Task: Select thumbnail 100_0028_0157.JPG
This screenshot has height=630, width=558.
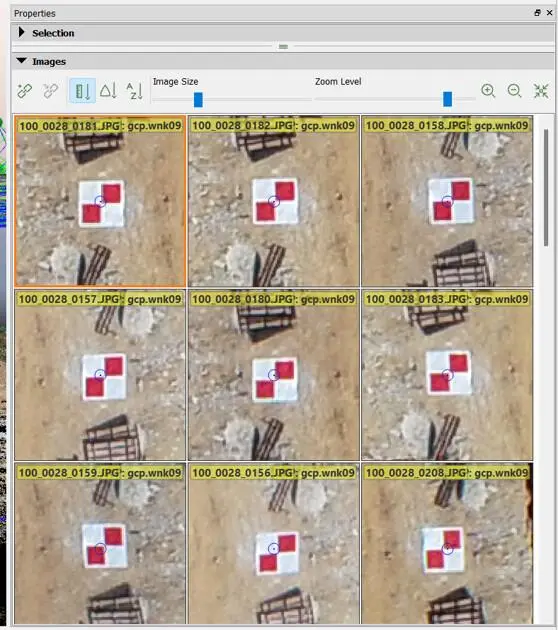Action: coord(100,375)
